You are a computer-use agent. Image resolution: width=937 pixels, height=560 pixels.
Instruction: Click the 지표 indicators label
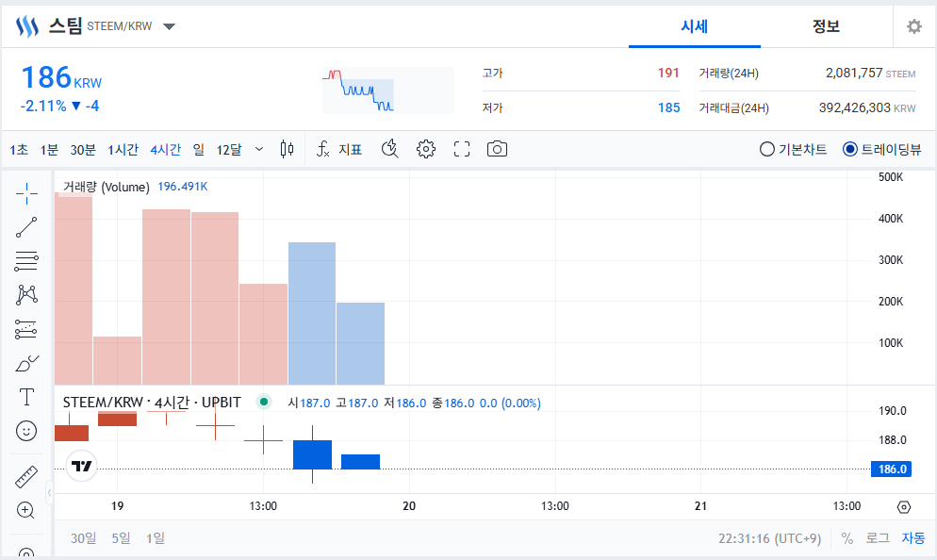[x=350, y=149]
